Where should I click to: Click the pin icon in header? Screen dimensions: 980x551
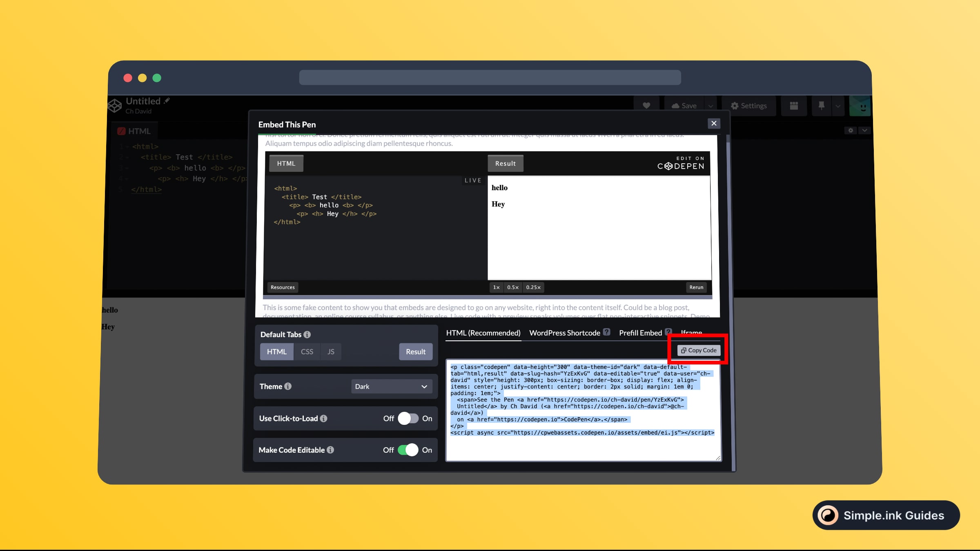click(821, 106)
